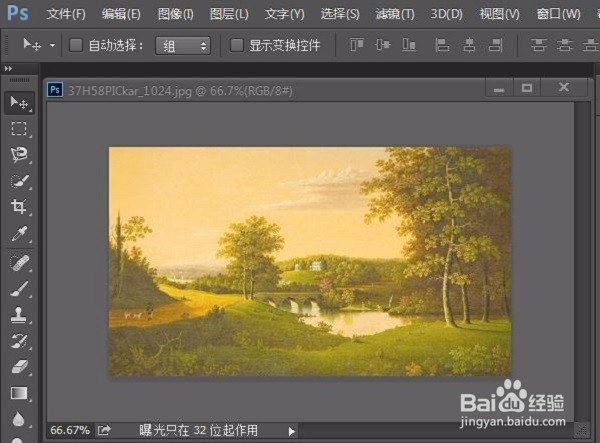This screenshot has height=443, width=600.
Task: Open the status bar info arrow menu
Action: (x=292, y=432)
